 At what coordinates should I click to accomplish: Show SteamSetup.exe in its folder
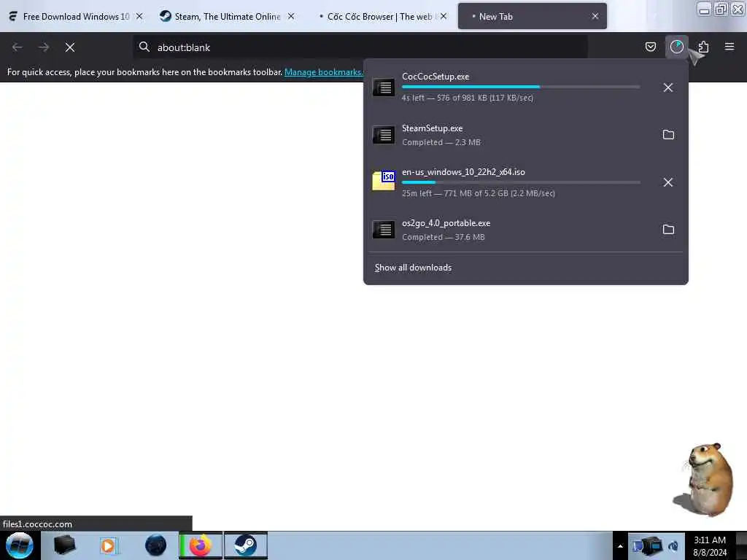(x=668, y=135)
